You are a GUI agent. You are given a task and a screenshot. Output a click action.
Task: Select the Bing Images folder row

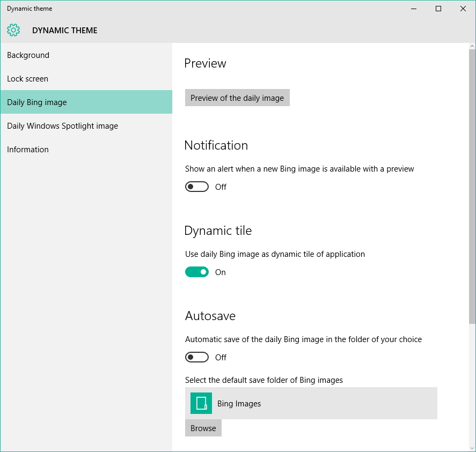(x=311, y=403)
